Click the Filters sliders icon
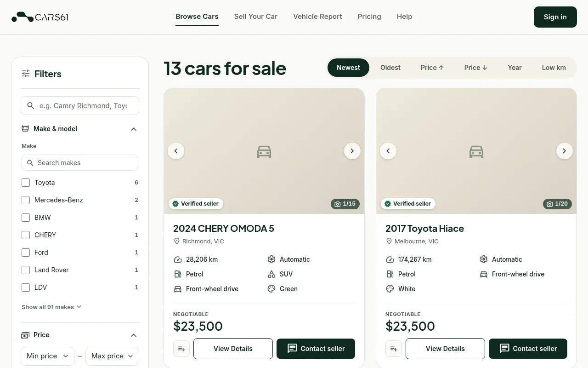Image resolution: width=588 pixels, height=368 pixels. [x=26, y=74]
